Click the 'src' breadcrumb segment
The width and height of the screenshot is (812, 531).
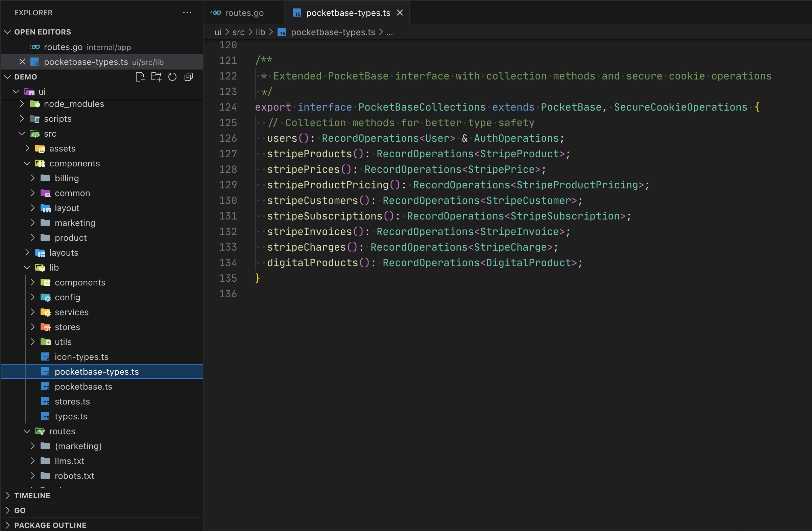[x=238, y=32]
